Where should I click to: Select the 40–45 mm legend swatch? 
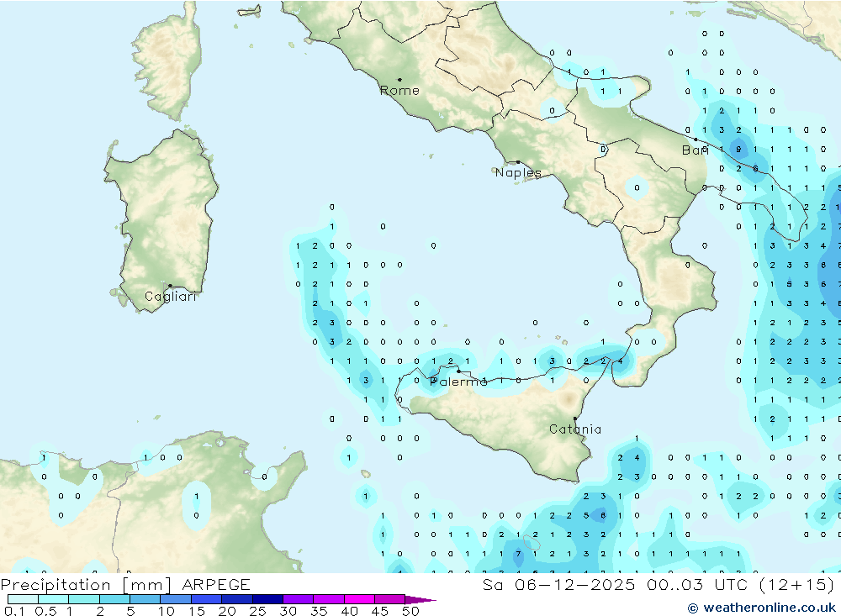point(359,599)
